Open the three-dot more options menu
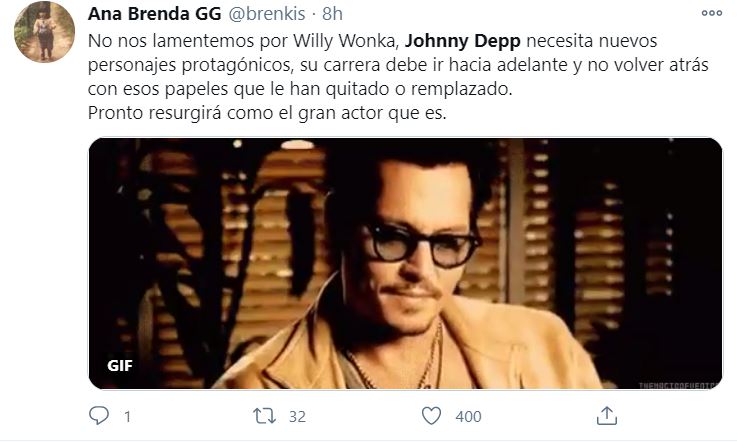Viewport: 737px width, 442px height. (x=712, y=13)
